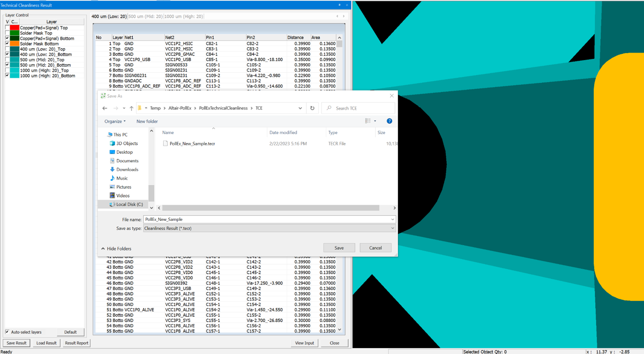The width and height of the screenshot is (644, 354).
Task: Collapse the pane with Hide Folders
Action: [x=116, y=249]
